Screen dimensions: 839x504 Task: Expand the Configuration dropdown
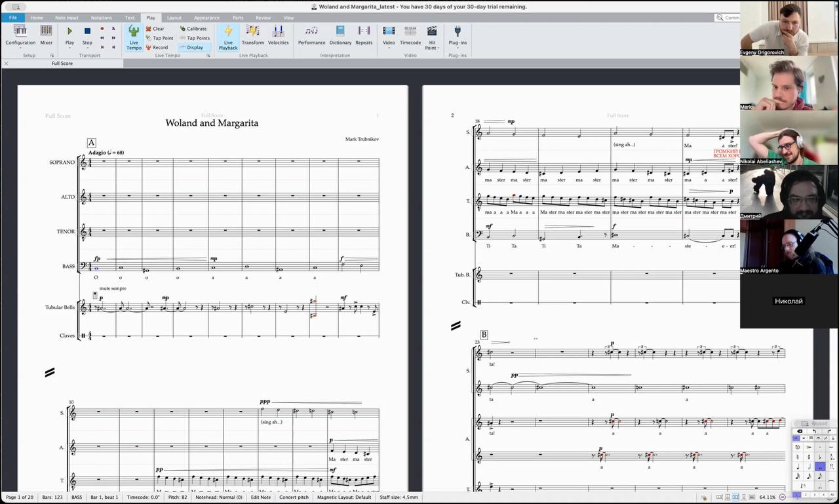(20, 47)
